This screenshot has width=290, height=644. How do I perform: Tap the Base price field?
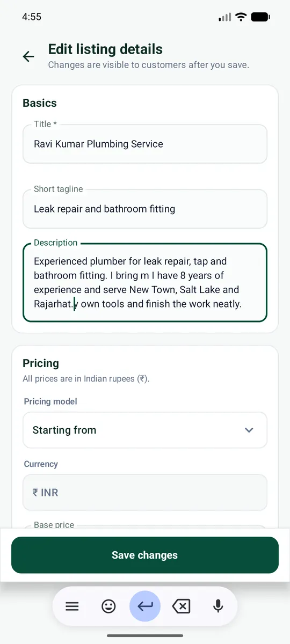(145, 528)
